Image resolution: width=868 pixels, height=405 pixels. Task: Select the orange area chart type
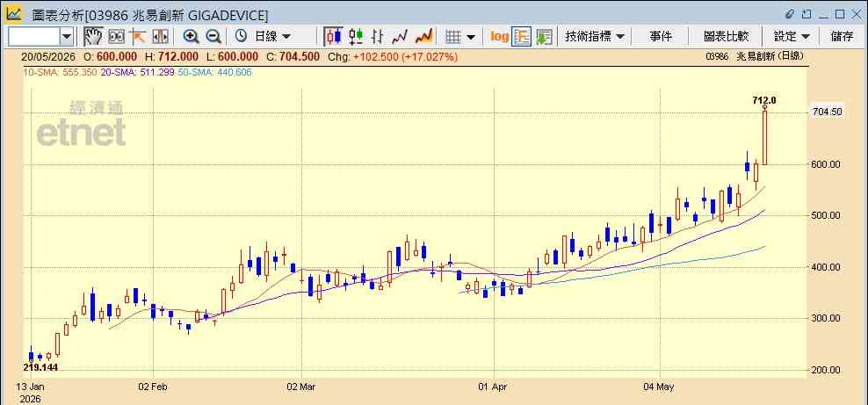click(423, 37)
